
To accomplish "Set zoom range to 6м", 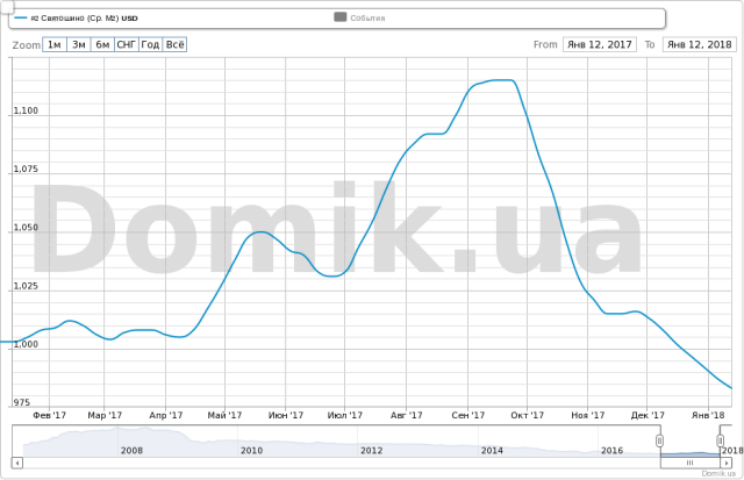I will click(x=102, y=45).
